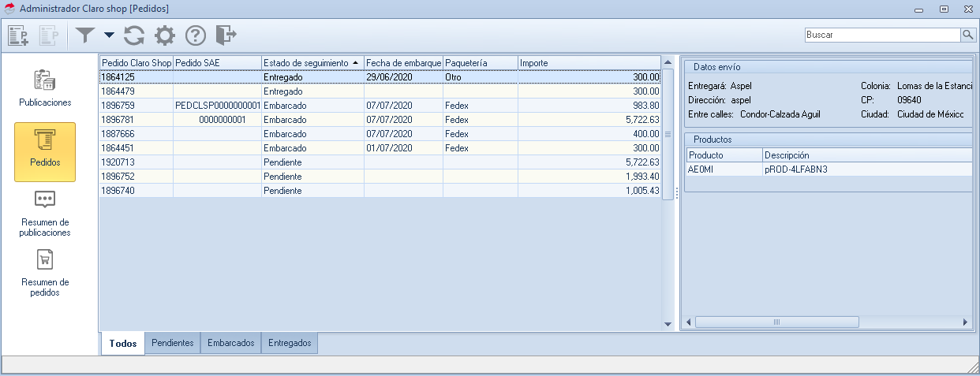Click the 29/06/2020 shipment date cell

pos(403,77)
